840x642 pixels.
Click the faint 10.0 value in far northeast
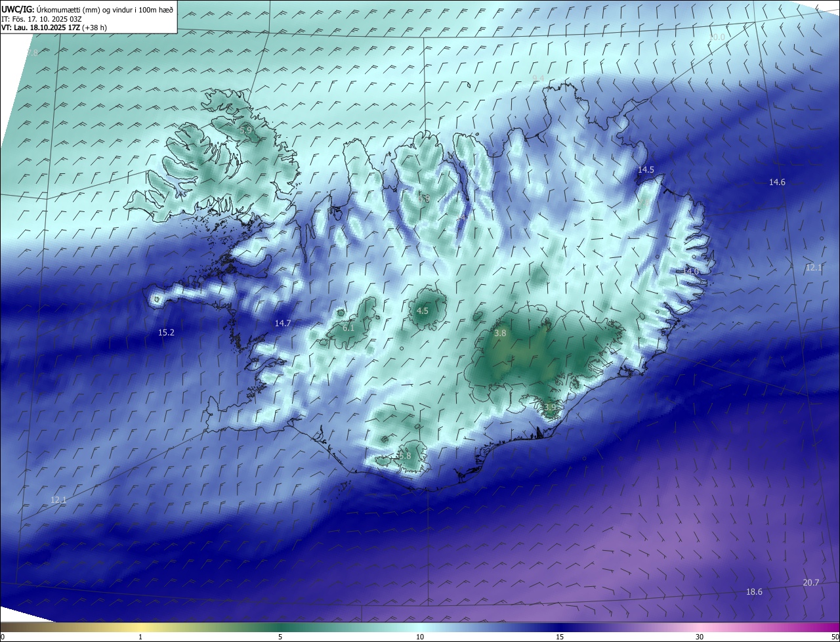pos(717,37)
